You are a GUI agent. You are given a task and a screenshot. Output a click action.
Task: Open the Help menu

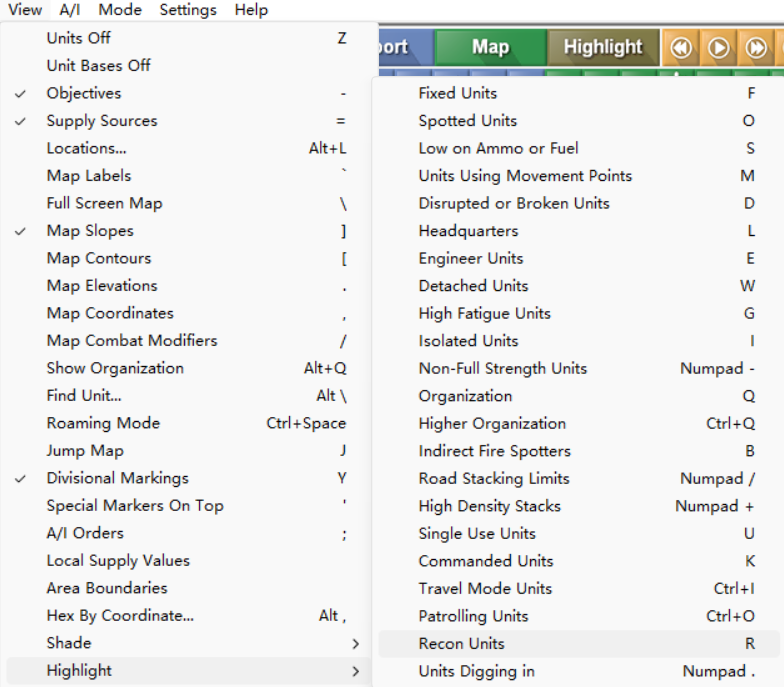[251, 10]
